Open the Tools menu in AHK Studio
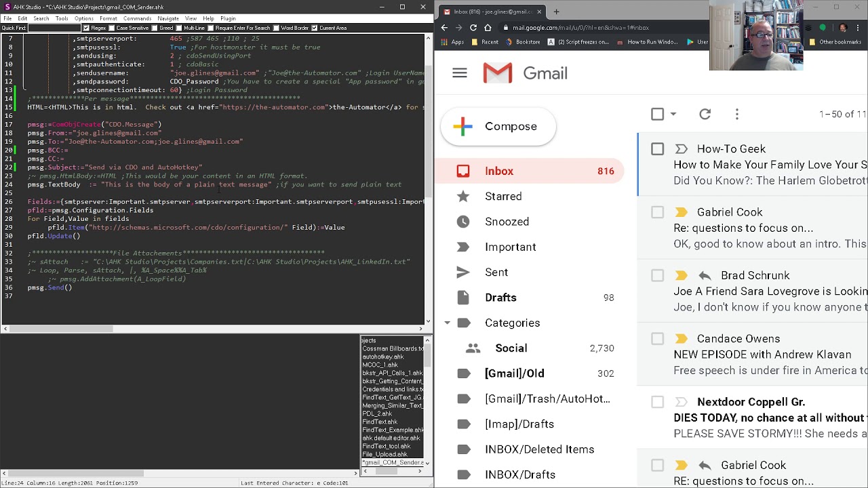The width and height of the screenshot is (868, 488). click(62, 18)
